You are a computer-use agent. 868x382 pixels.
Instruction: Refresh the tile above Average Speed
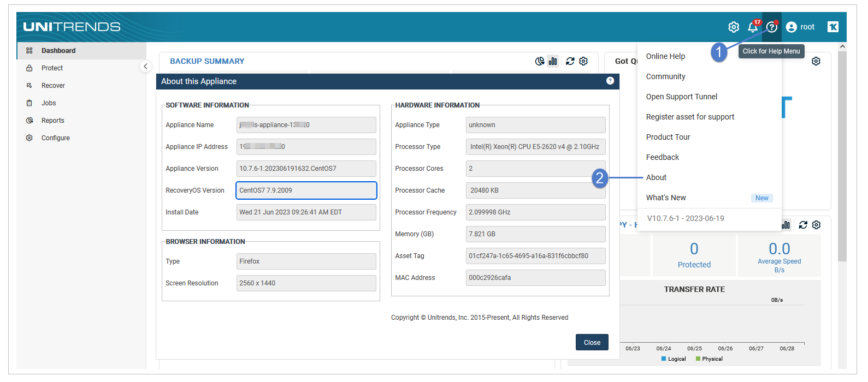[803, 225]
